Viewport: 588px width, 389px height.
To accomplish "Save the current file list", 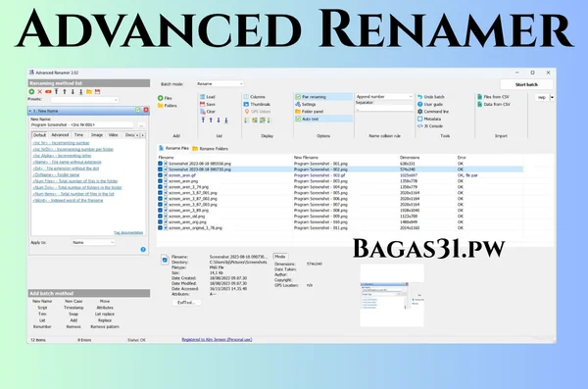I will coord(208,104).
